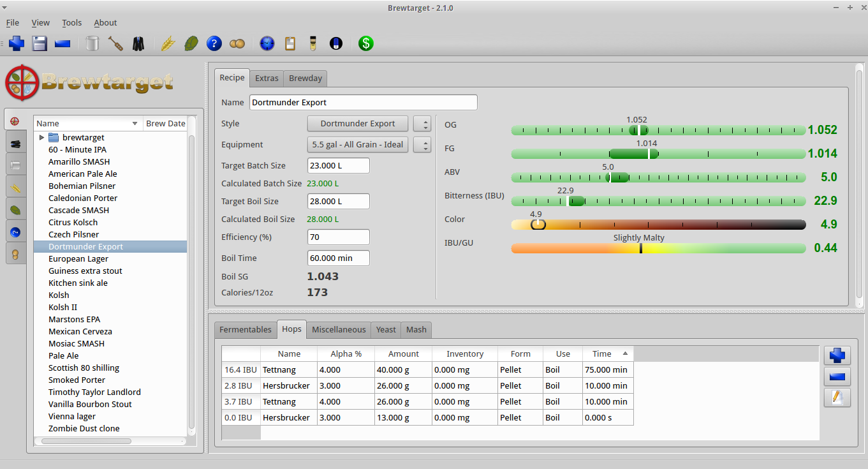Open the View menu

40,22
